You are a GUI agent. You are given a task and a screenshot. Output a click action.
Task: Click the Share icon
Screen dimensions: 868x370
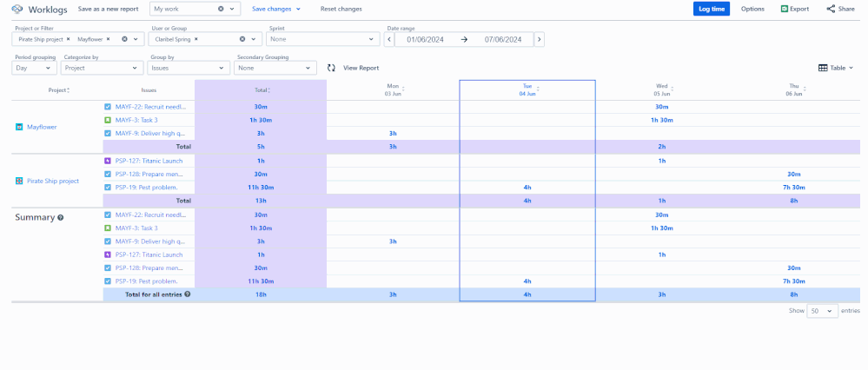point(831,9)
